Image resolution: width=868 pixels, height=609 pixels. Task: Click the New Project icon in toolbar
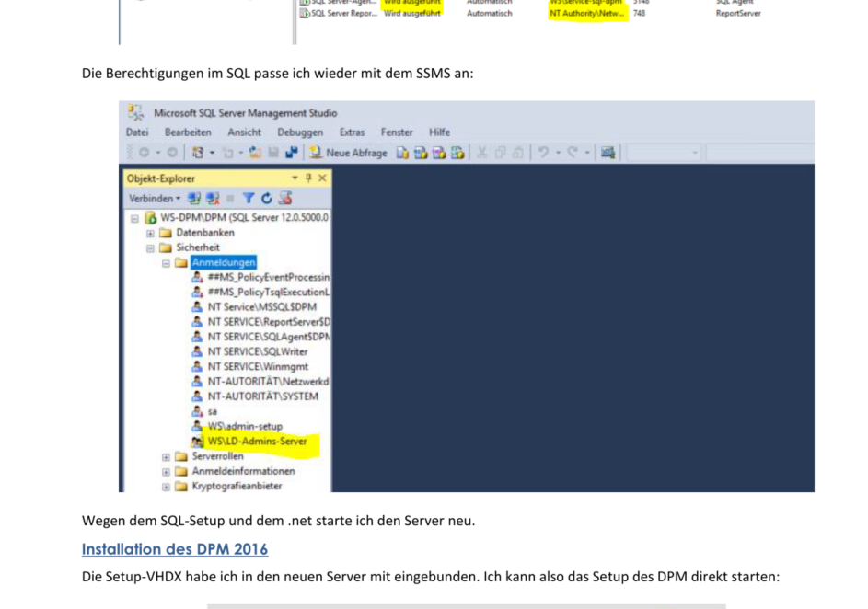pos(198,153)
